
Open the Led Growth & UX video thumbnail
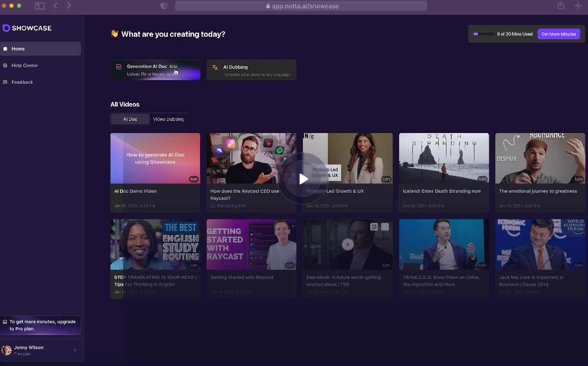(x=348, y=158)
